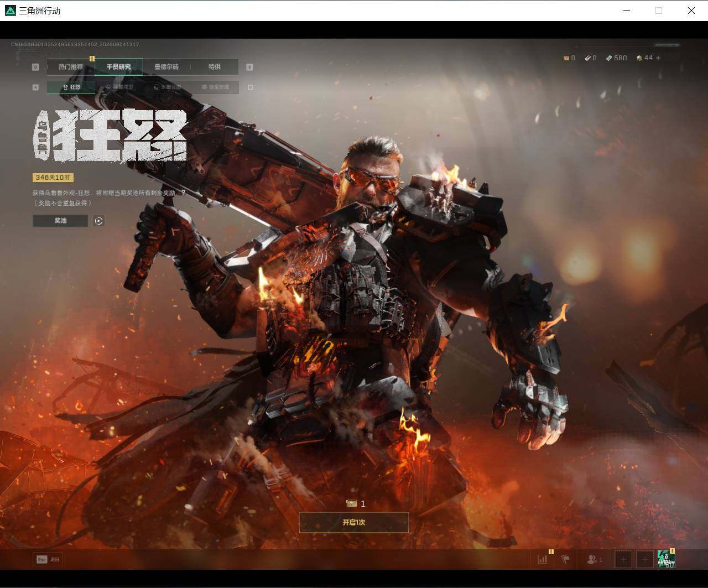Viewport: 708px width, 588px height.
Task: Open the 奖池 prize pool button
Action: pyautogui.click(x=60, y=221)
